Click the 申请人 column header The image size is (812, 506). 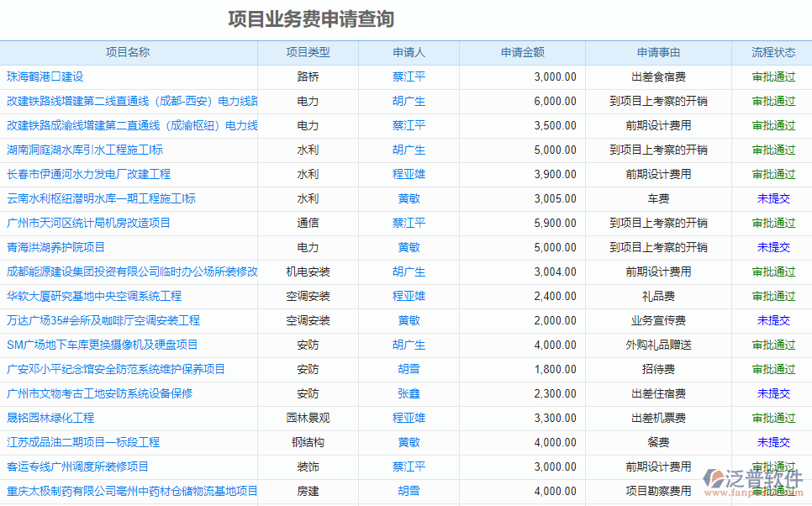pos(409,52)
